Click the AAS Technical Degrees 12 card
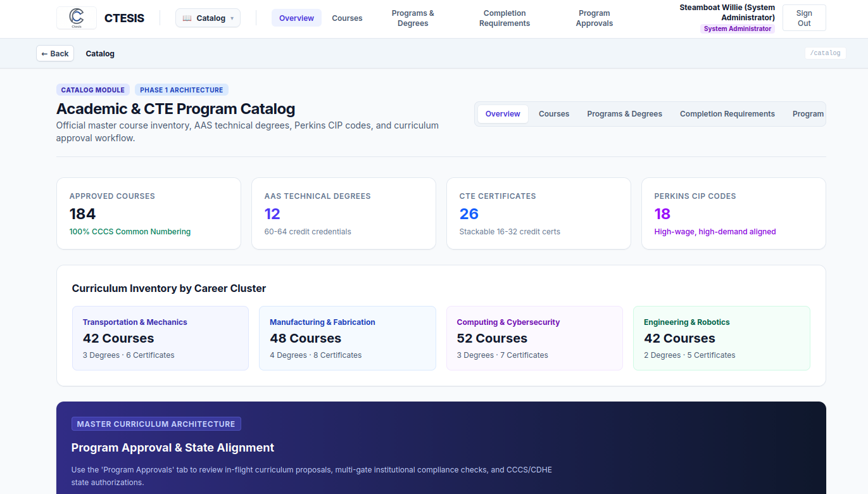868x494 pixels. 344,213
